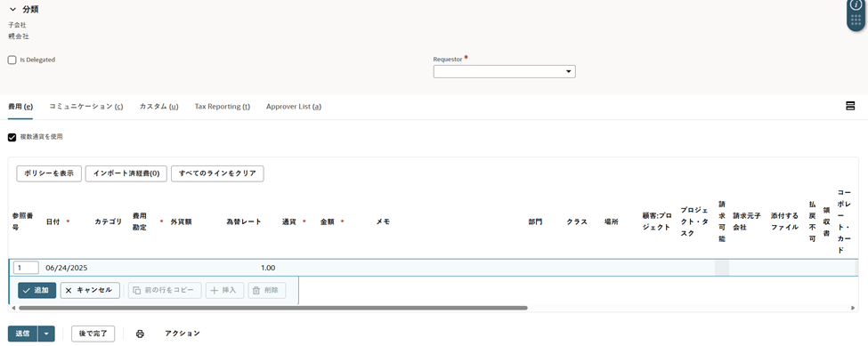The image size is (868, 346).
Task: Click the 請求元子会社 column header
Action: 747,221
